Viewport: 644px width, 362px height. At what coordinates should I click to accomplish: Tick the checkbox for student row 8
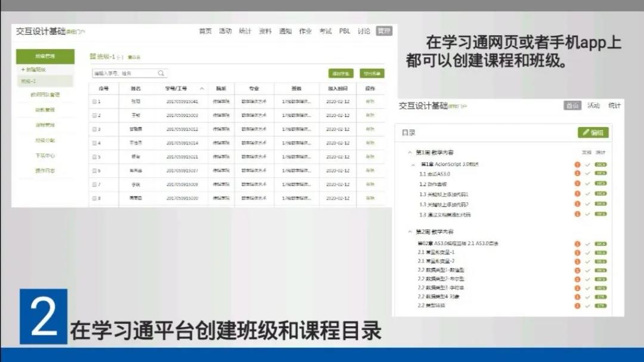(x=94, y=198)
